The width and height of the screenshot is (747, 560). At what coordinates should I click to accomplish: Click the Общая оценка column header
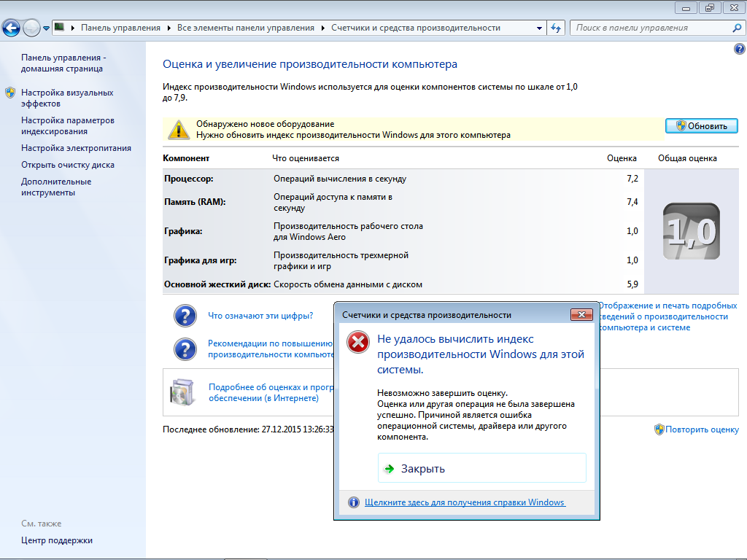[x=687, y=158]
